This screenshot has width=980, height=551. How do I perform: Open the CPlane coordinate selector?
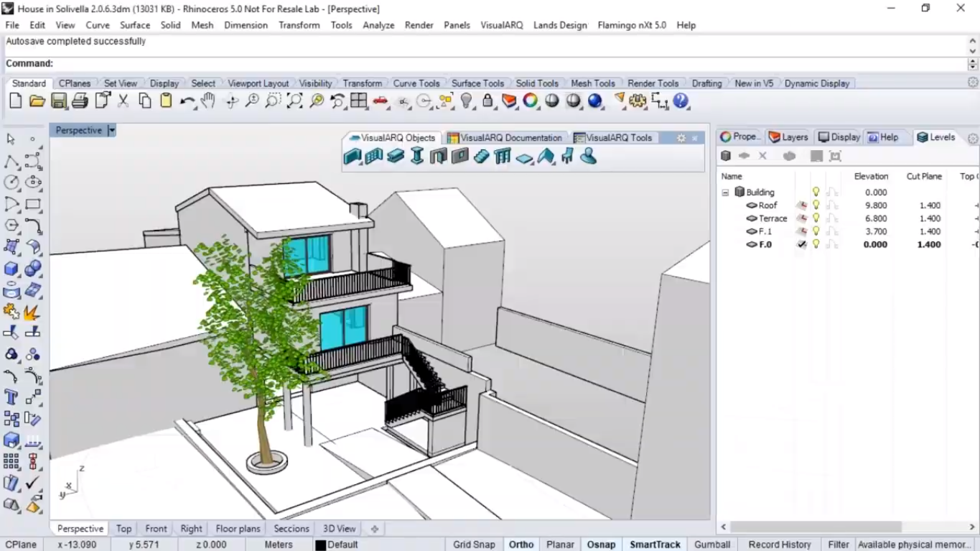point(22,545)
